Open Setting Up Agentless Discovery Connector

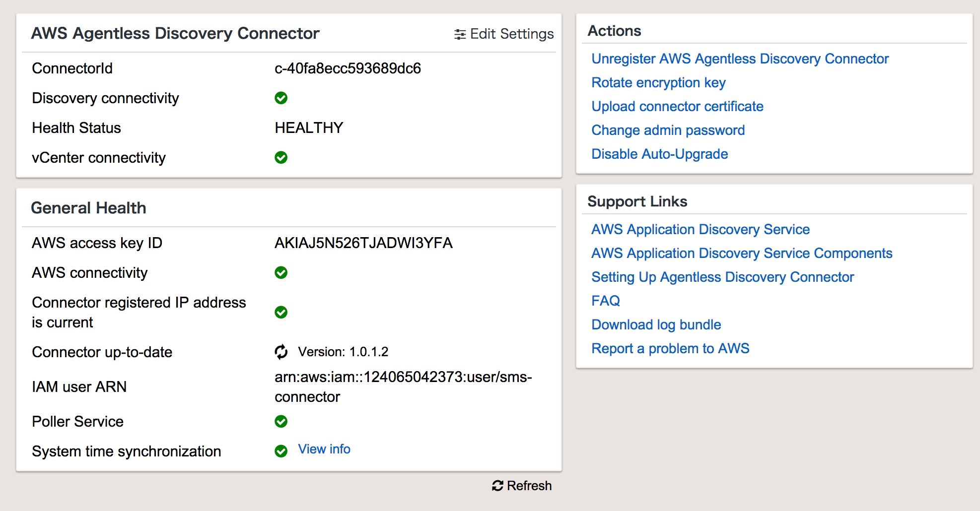click(722, 277)
